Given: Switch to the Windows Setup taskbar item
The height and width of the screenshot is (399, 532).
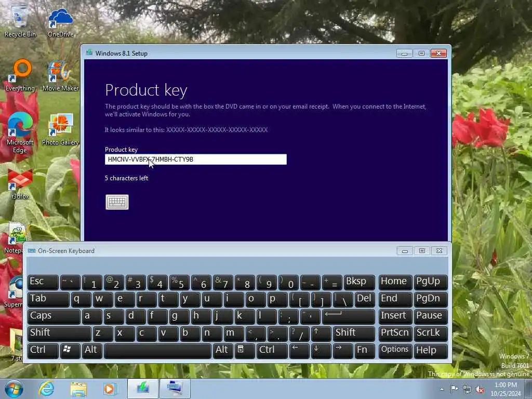Looking at the screenshot, I should pos(143,389).
